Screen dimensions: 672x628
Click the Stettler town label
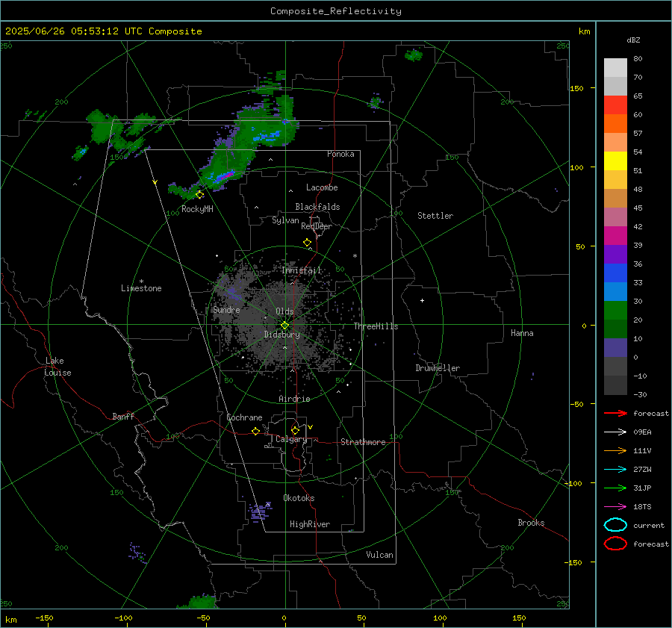[435, 216]
